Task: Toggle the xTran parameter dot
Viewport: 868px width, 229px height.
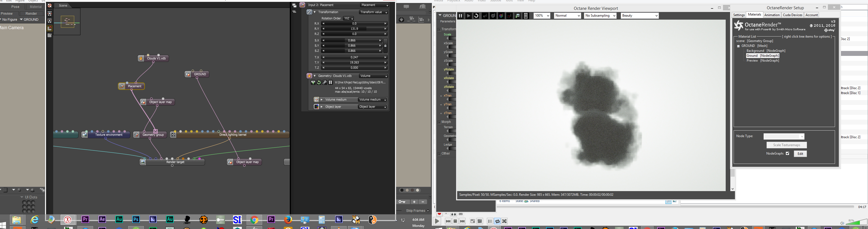Action: pyautogui.click(x=441, y=96)
